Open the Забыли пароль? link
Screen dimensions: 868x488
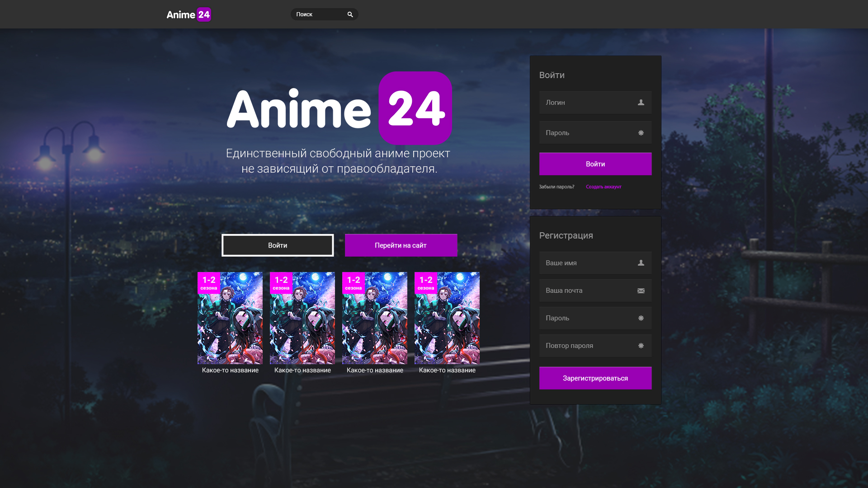pyautogui.click(x=557, y=187)
